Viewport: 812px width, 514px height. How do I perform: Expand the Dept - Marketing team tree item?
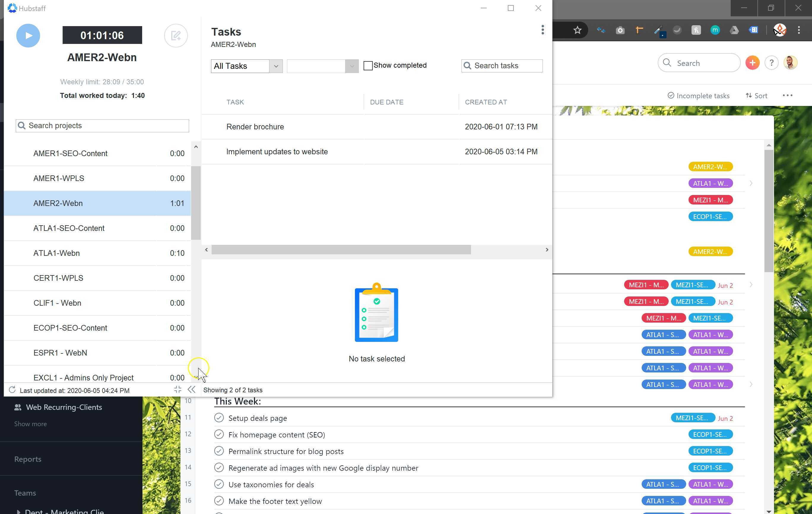[x=18, y=511]
